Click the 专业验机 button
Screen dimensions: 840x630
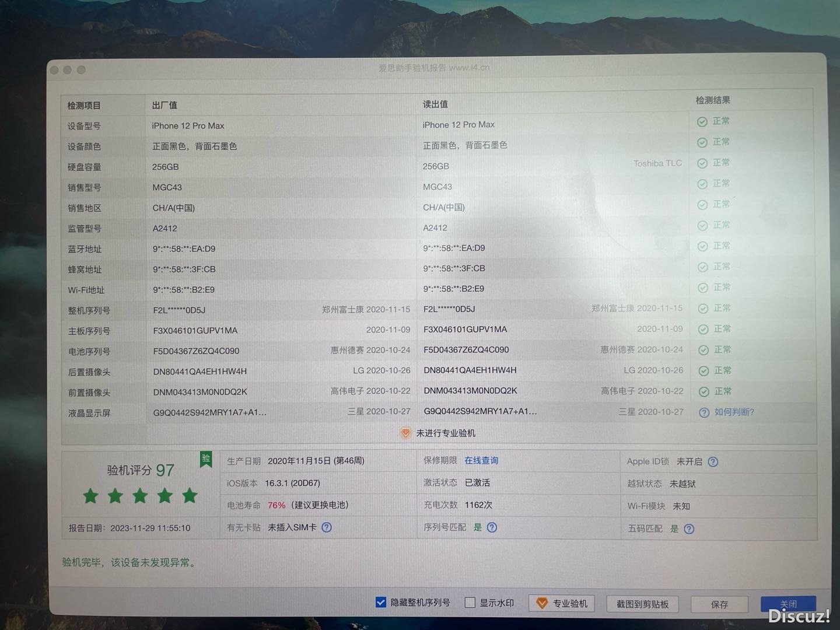[562, 604]
